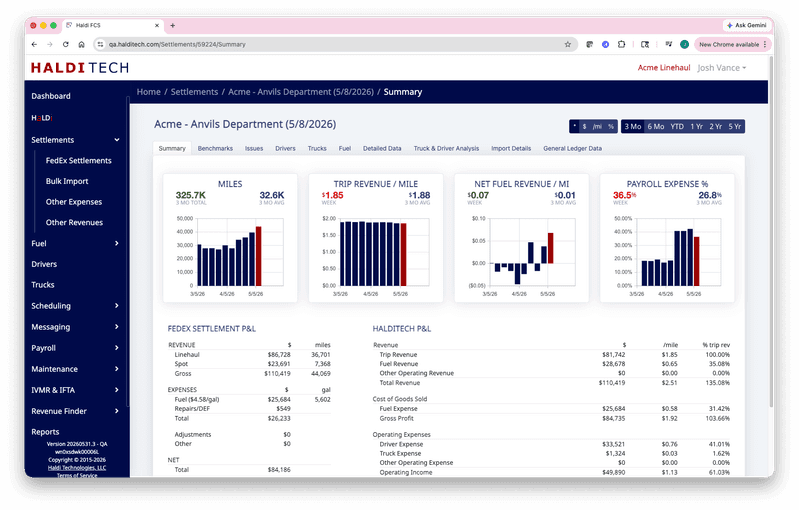Switch to the settlement Drivers tab
Image resolution: width=799 pixels, height=510 pixels.
click(x=285, y=148)
